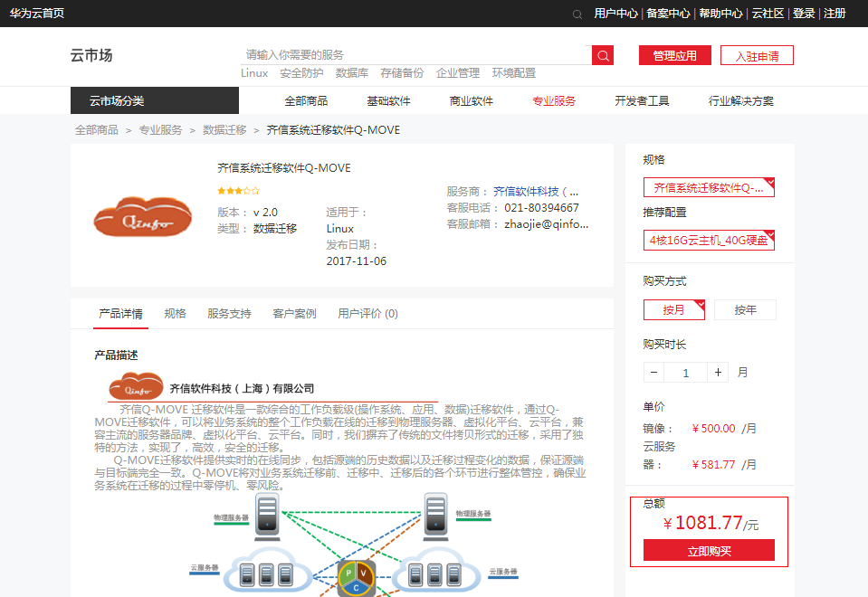The height and width of the screenshot is (597, 868).
Task: Click the Linux search suggestion
Action: 254,73
